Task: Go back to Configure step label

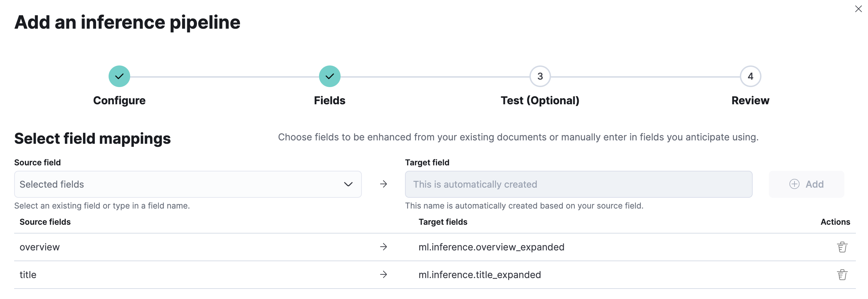Action: (119, 101)
